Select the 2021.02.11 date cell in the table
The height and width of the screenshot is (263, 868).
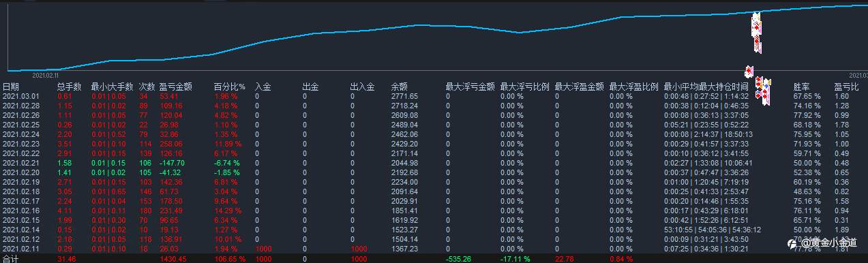pyautogui.click(x=21, y=249)
